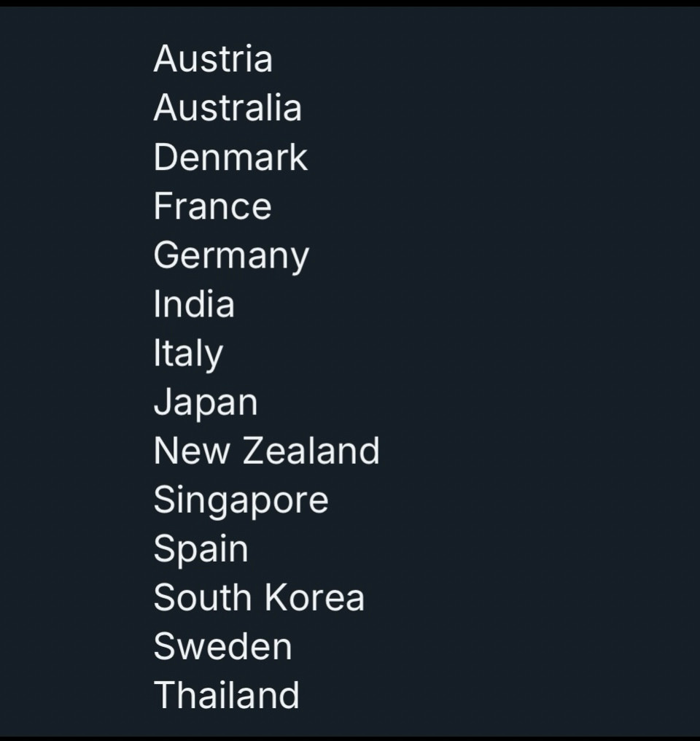Choose the first country in the list

point(213,58)
